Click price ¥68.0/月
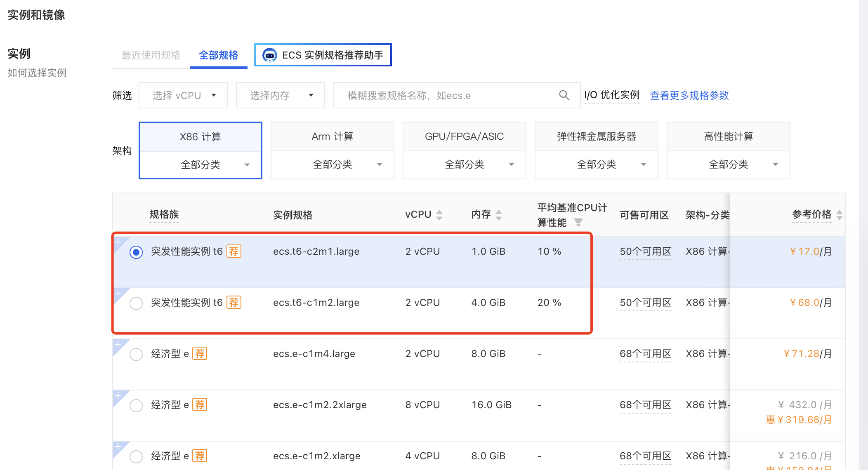This screenshot has width=868, height=470. 811,303
